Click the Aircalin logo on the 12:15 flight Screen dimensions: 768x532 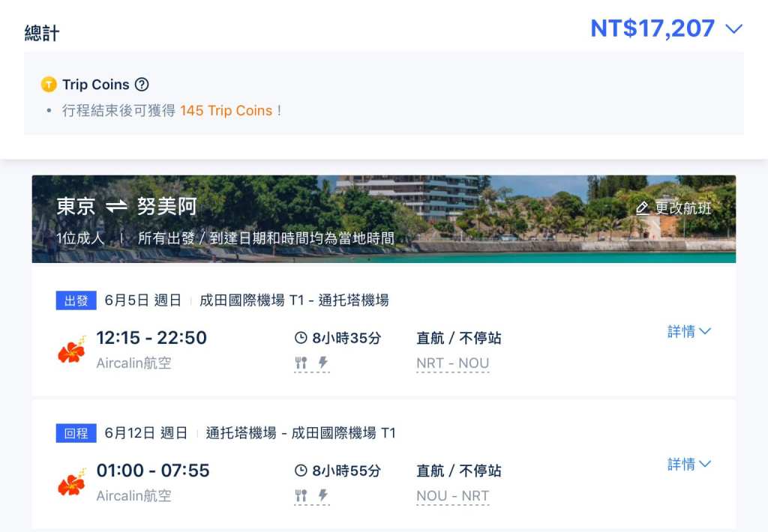pos(72,350)
